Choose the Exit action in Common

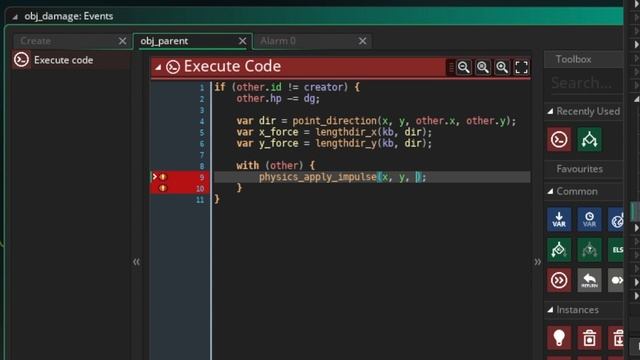616,280
